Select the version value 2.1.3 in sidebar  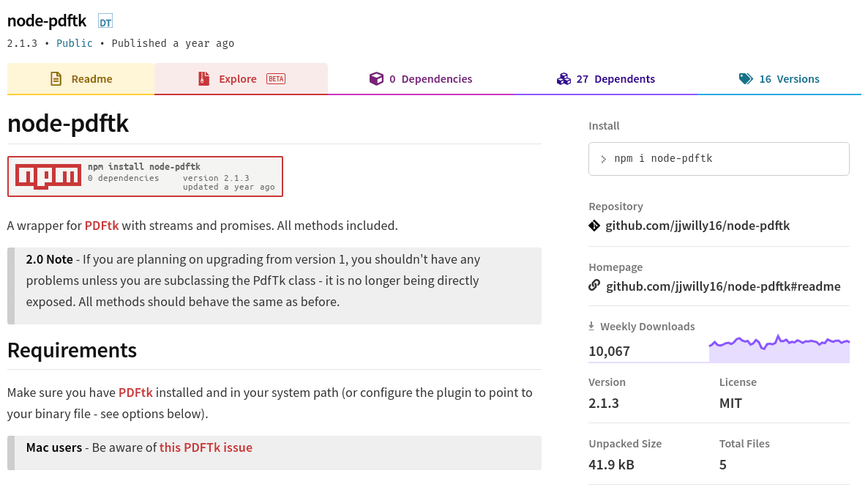(x=603, y=404)
